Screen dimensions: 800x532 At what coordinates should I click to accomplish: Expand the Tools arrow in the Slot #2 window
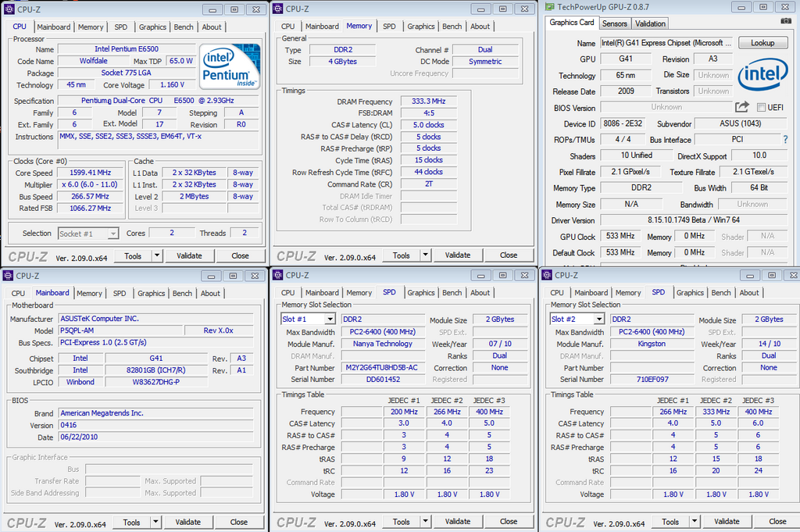695,521
